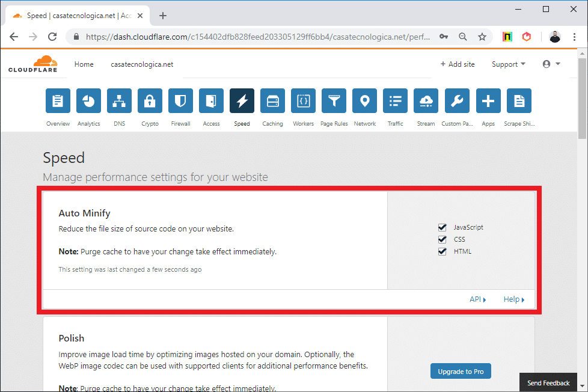Screen dimensions: 588x392
Task: Open the Apps plus icon
Action: click(488, 100)
